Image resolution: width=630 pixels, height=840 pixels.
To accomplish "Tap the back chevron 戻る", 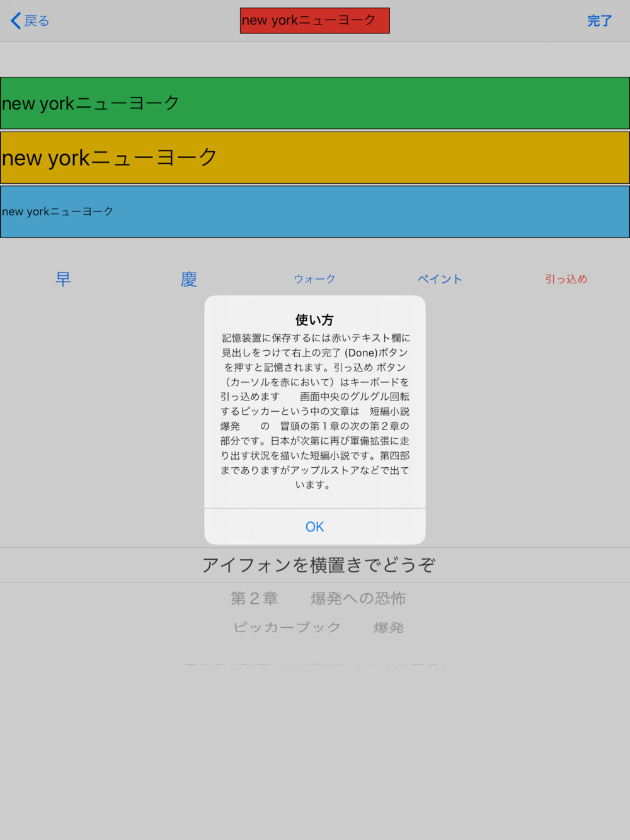I will tap(30, 21).
